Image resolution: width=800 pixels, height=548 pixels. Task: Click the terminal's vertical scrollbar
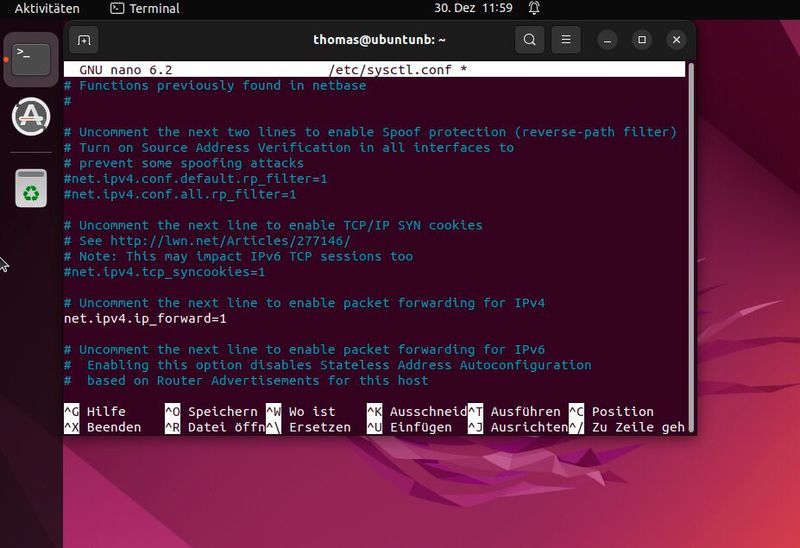click(691, 247)
